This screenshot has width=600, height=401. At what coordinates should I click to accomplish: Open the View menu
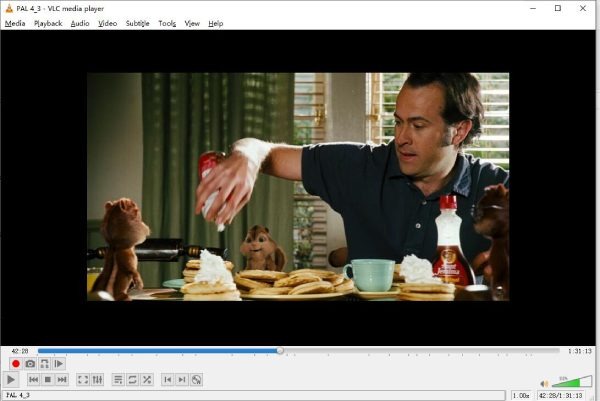tap(192, 23)
